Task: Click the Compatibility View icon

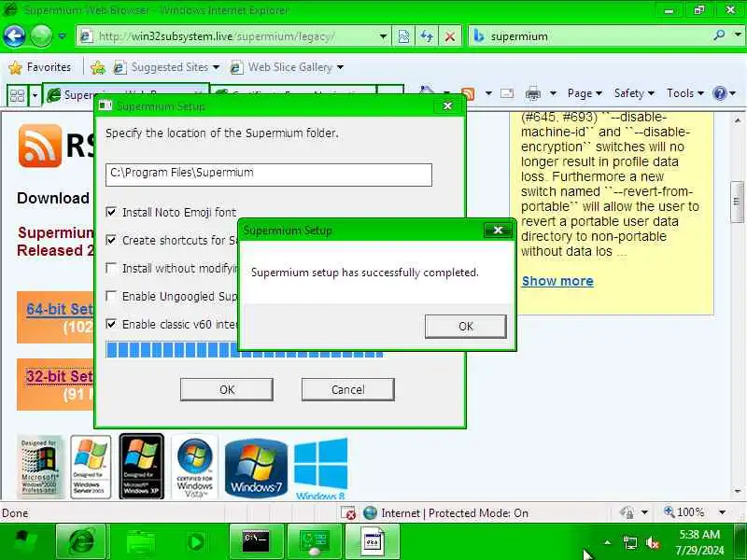Action: 403,36
